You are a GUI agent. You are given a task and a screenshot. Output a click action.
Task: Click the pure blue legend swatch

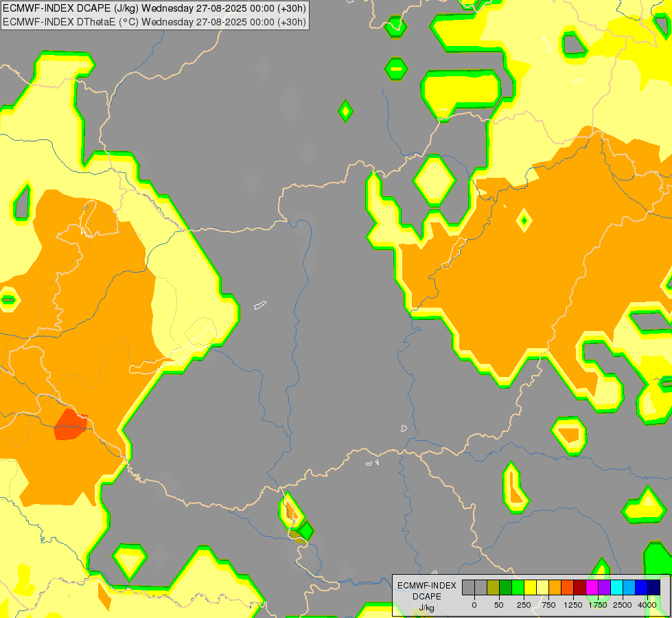click(642, 587)
